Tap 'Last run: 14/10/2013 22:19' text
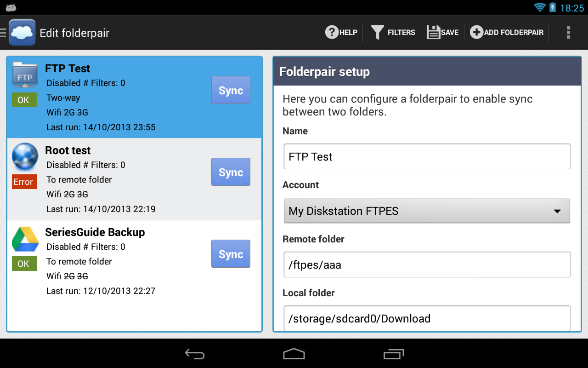588x368 pixels. pyautogui.click(x=101, y=209)
